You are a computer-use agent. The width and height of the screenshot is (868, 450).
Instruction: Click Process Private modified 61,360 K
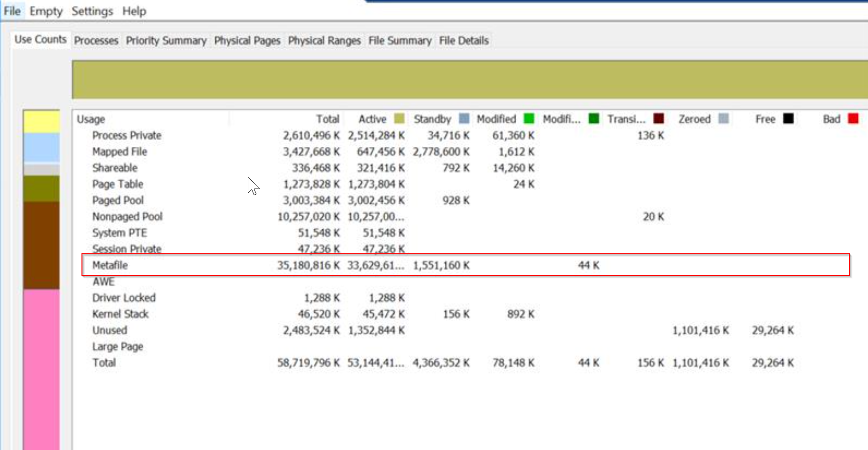[x=513, y=135]
